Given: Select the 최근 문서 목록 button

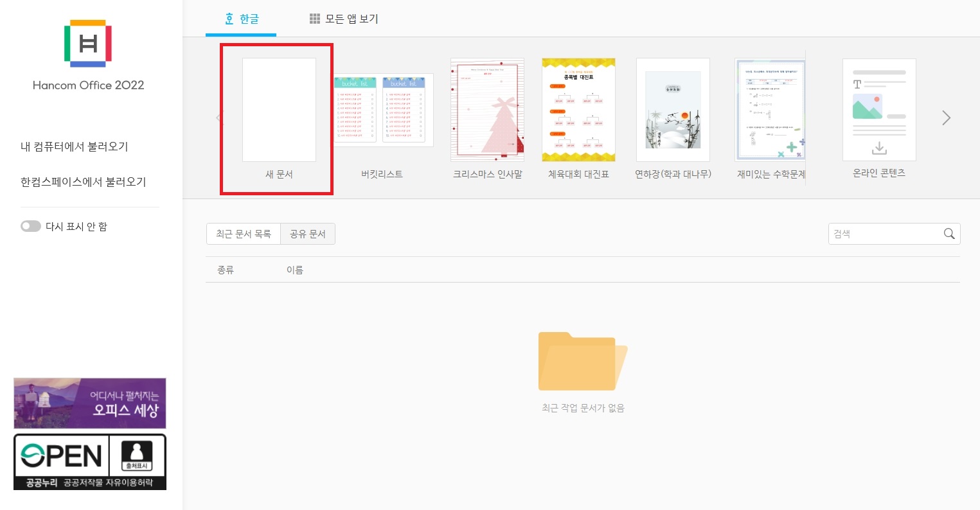Looking at the screenshot, I should point(244,234).
